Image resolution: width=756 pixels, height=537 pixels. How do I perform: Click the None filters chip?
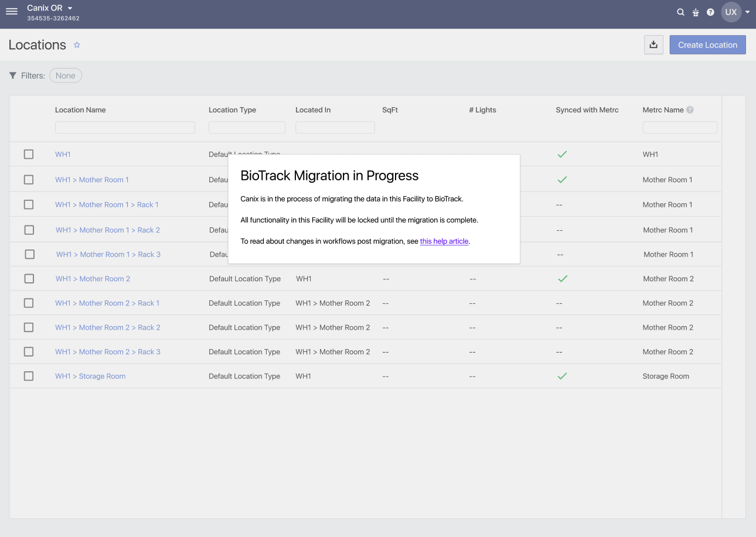click(x=66, y=76)
